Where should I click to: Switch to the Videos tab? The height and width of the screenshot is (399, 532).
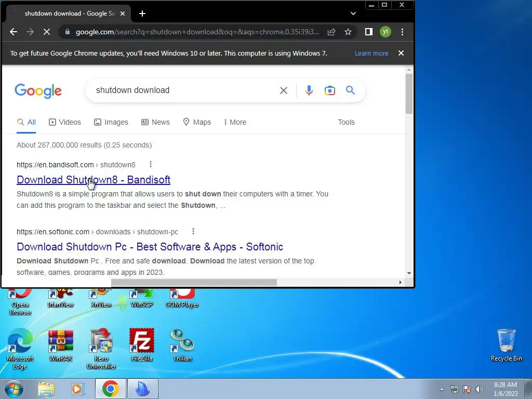tap(65, 122)
